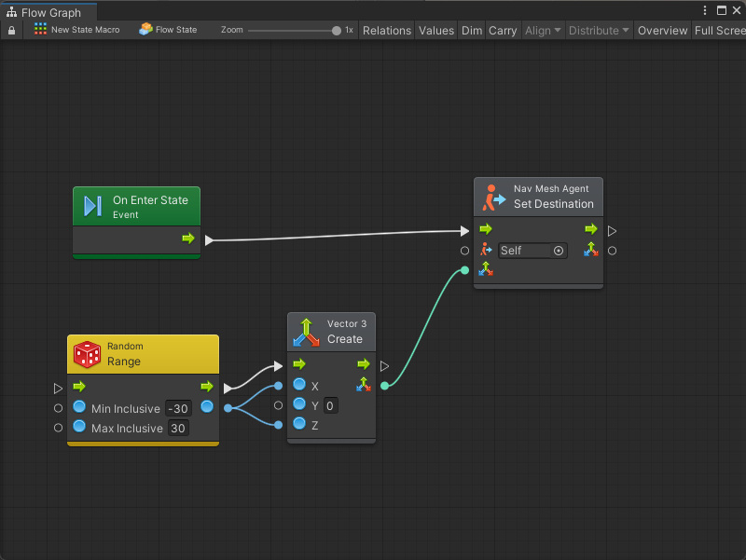
Task: Click the red dice Random Range icon
Action: tap(87, 354)
